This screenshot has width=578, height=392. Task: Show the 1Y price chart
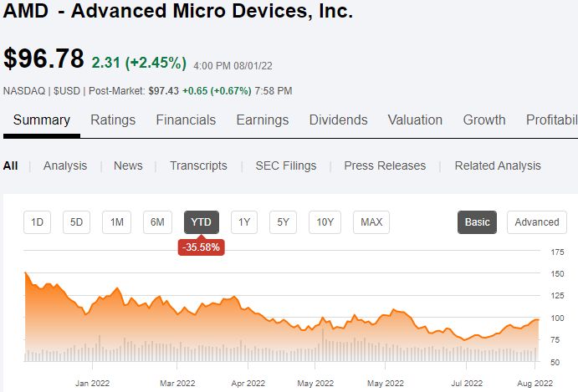pos(244,222)
